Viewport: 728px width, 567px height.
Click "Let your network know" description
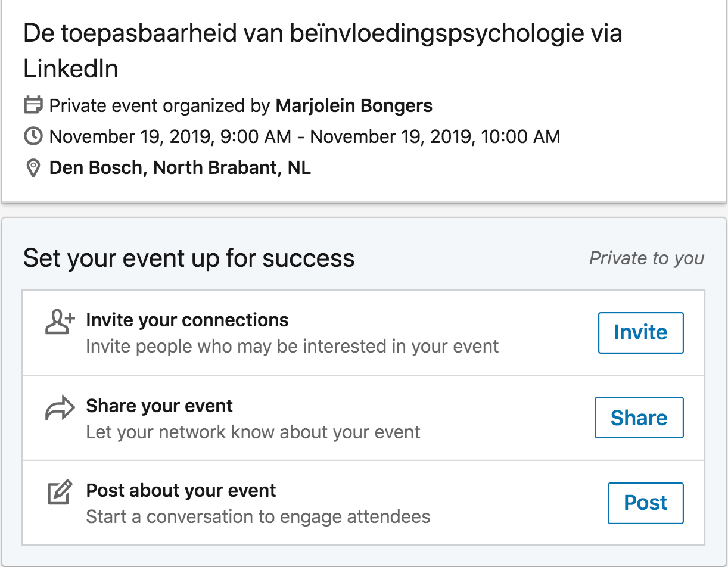tap(253, 432)
